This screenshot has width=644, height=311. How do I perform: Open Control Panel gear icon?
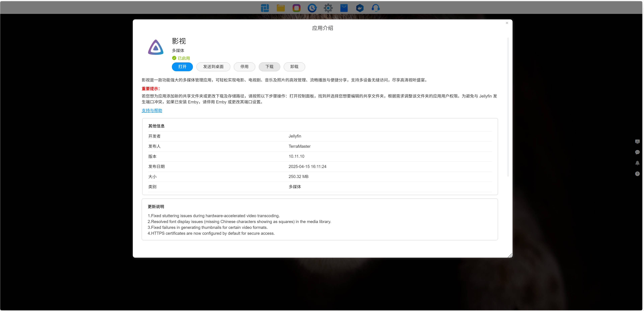[x=328, y=8]
